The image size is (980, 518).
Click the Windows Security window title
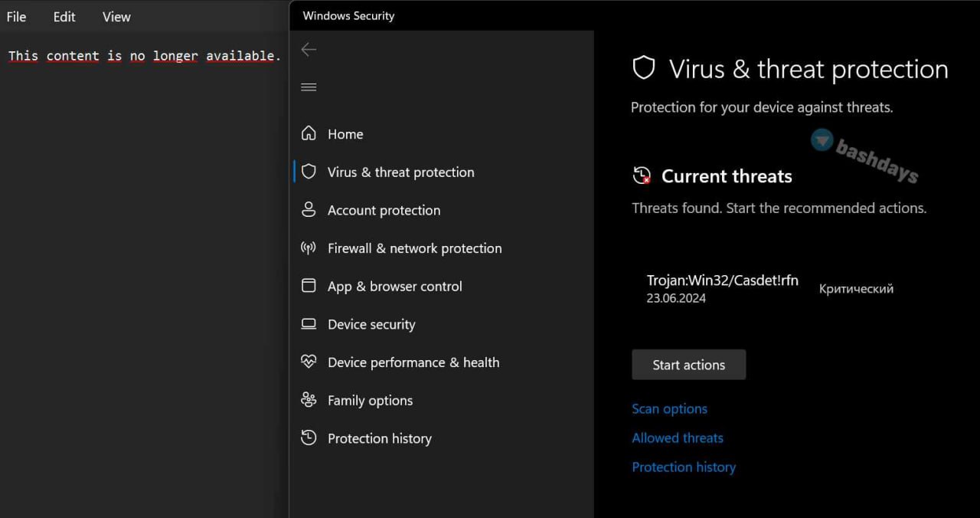click(x=348, y=15)
